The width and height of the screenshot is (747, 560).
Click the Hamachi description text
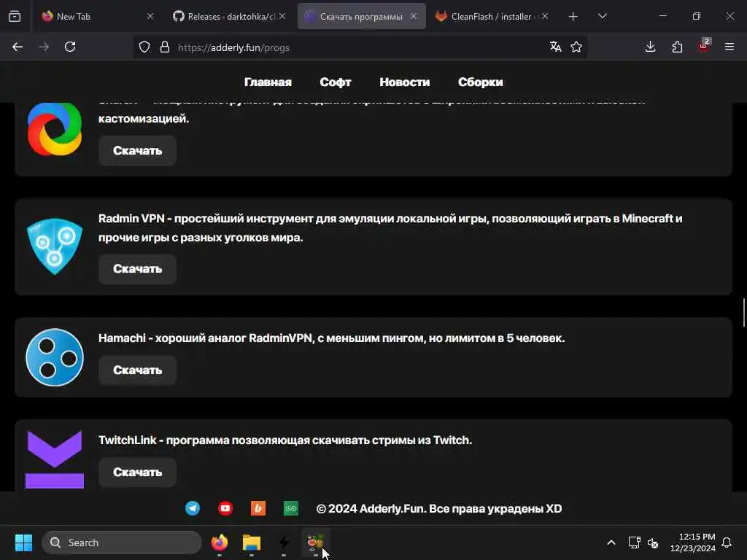(332, 338)
